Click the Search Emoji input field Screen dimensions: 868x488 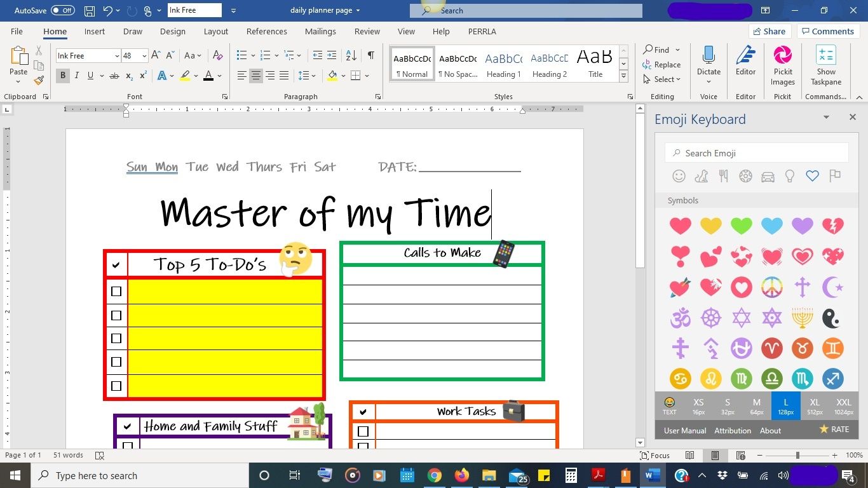click(x=756, y=152)
